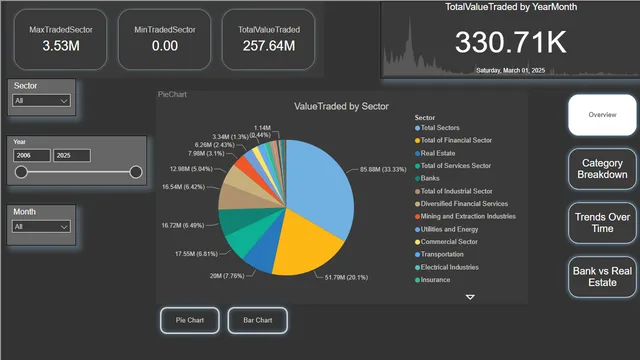This screenshot has width=640, height=360.
Task: Click the pie label 20M (7.76%)
Action: [x=227, y=276]
